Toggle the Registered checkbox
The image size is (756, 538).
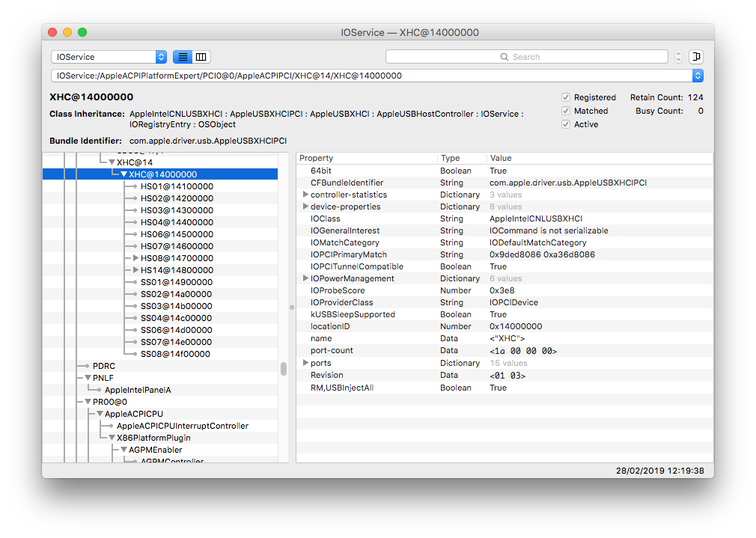tap(566, 97)
